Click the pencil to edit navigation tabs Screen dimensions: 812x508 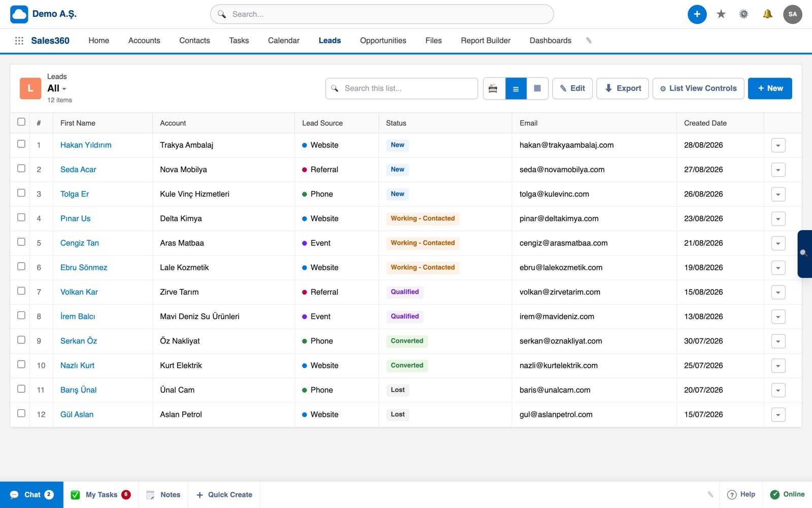tap(589, 41)
